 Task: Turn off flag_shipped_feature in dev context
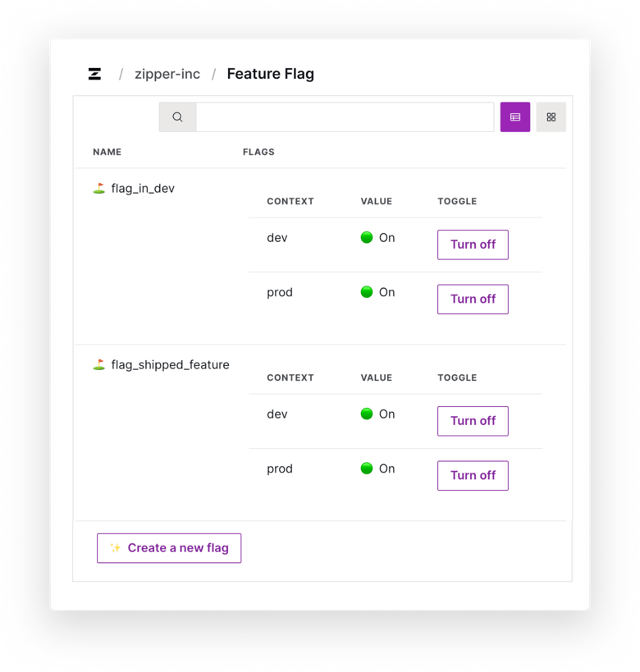point(473,421)
